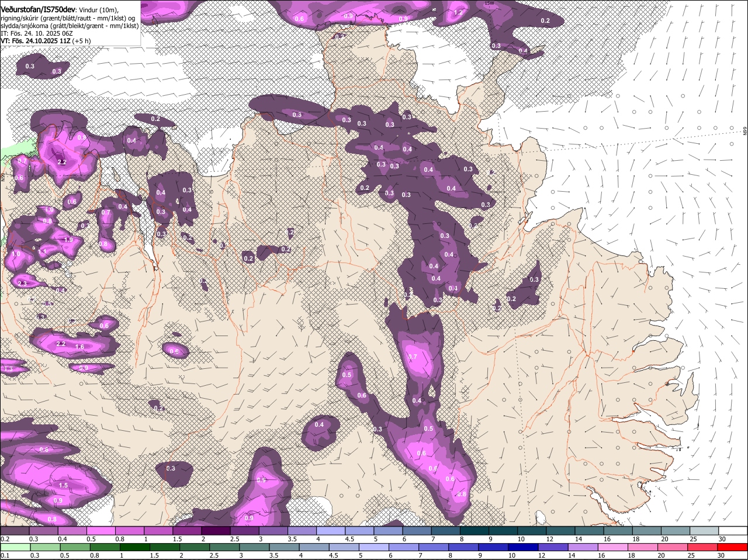Pick top legend row swatch labelled 20

[676, 530]
